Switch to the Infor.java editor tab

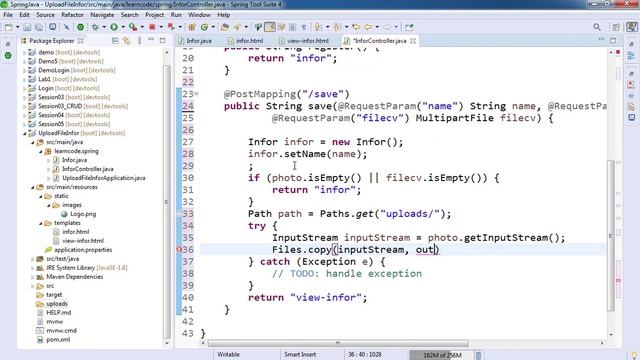[199, 41]
